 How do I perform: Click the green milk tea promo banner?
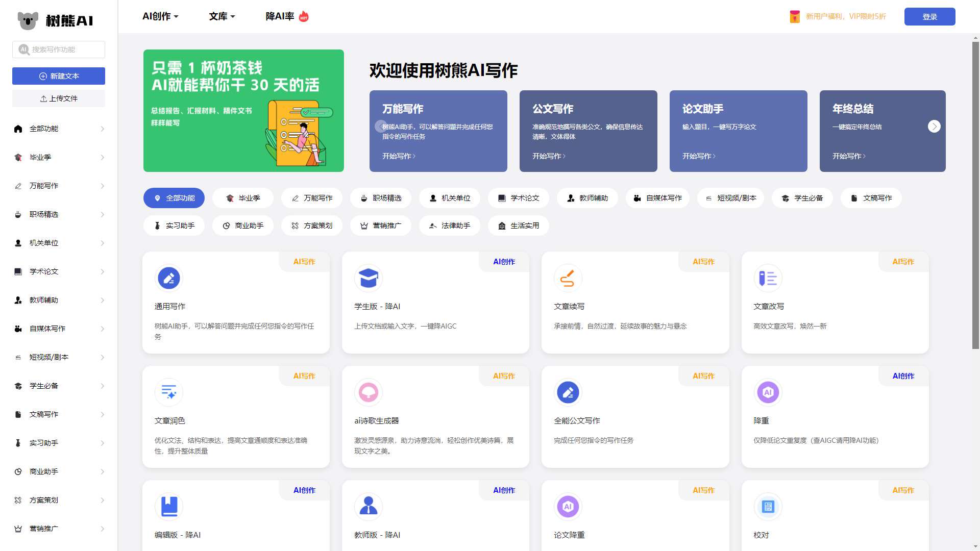coord(243,111)
